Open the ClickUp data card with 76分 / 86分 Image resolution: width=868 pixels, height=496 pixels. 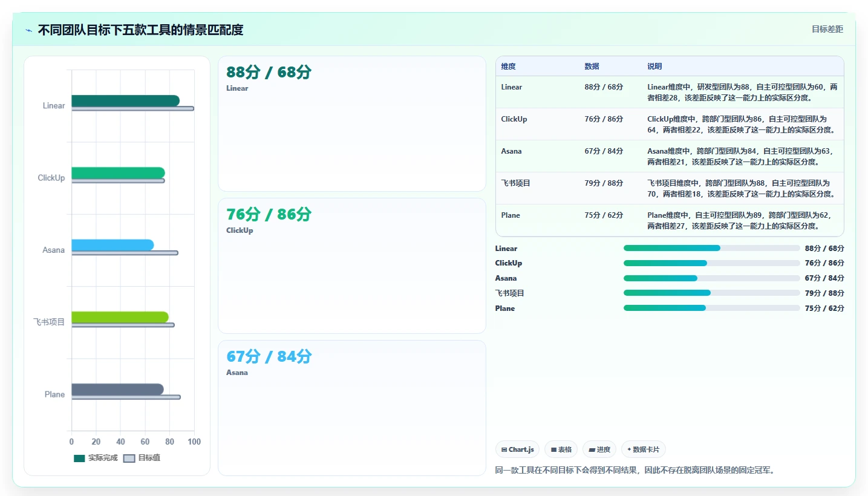(352, 266)
